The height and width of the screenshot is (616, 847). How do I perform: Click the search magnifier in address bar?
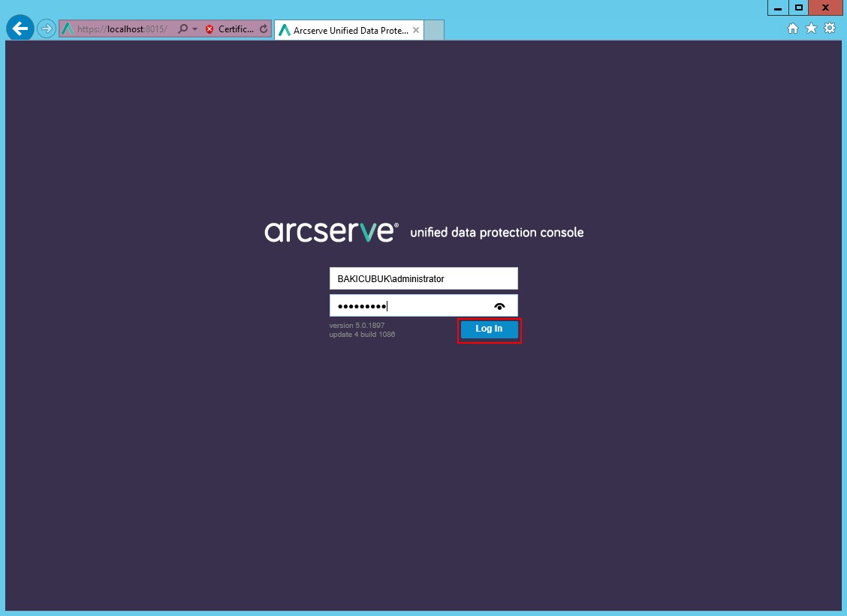point(182,29)
